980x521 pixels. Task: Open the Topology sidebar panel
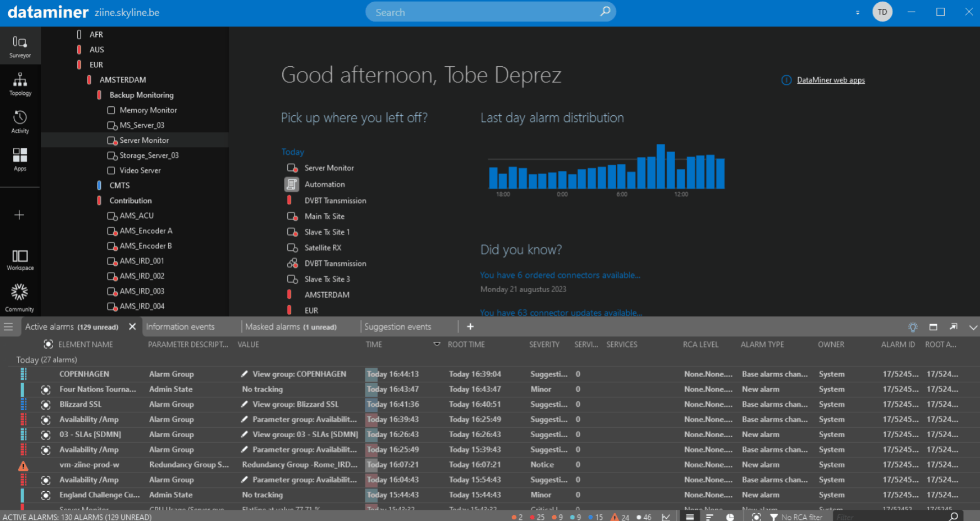pos(20,84)
